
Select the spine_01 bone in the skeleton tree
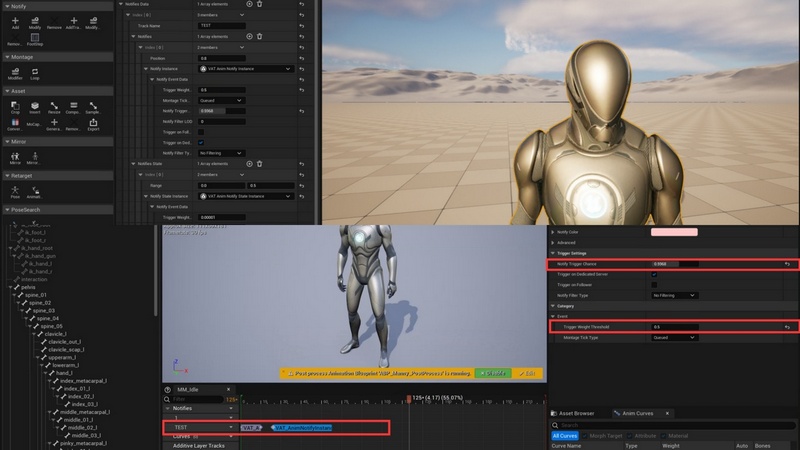point(36,295)
